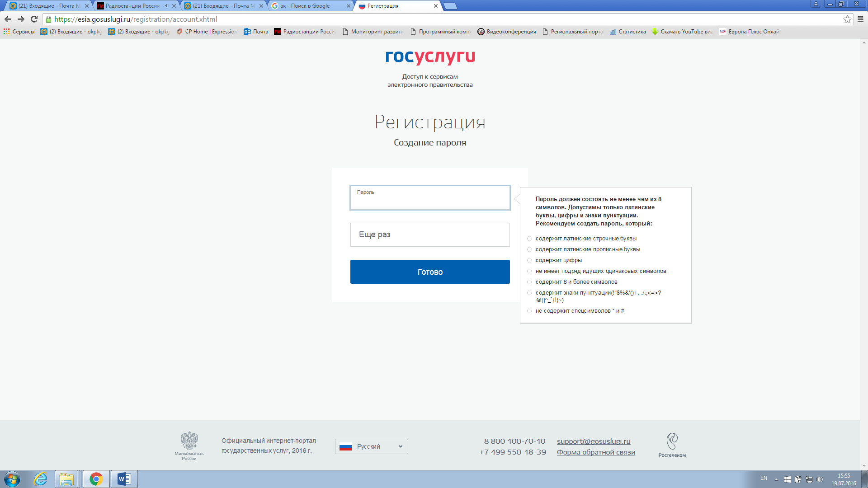Open the Мониторинг развития bookmark
Image resolution: width=868 pixels, height=488 pixels.
click(373, 32)
